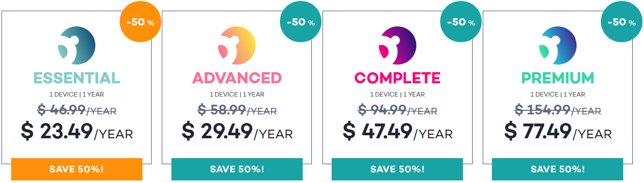Open the ESSENTIAL plan title

pos(77,78)
